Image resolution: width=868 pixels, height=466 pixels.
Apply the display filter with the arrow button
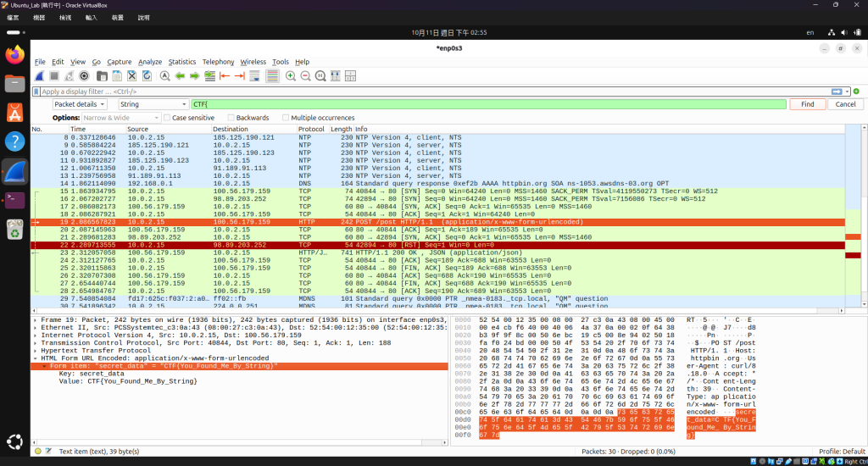[837, 92]
